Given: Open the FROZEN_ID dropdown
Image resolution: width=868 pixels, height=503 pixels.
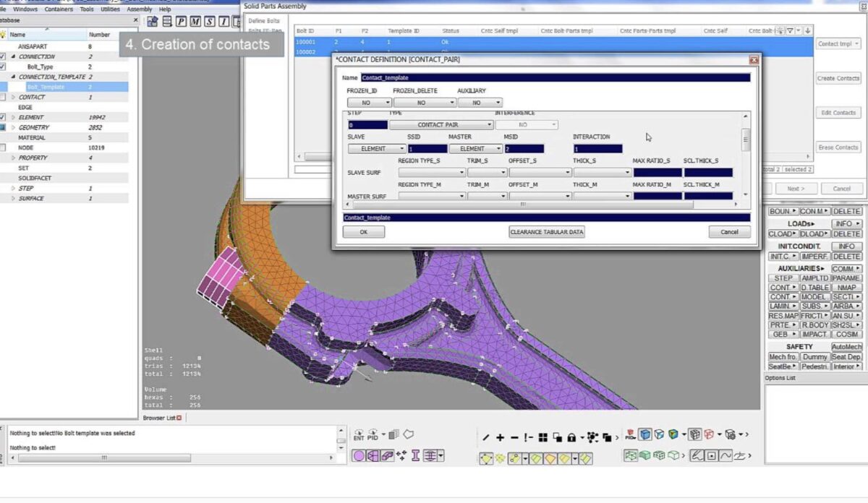Looking at the screenshot, I should tap(369, 103).
